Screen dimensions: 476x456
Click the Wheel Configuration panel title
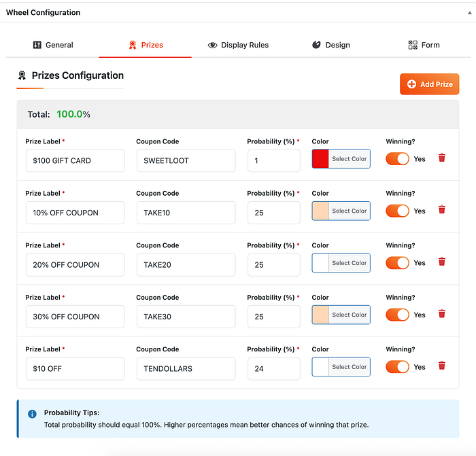43,12
